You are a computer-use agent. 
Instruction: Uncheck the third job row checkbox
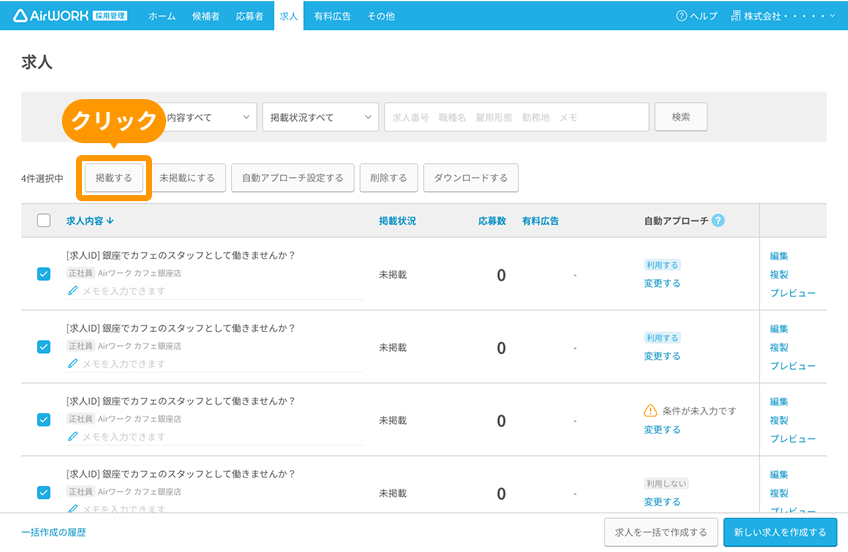pyautogui.click(x=44, y=420)
